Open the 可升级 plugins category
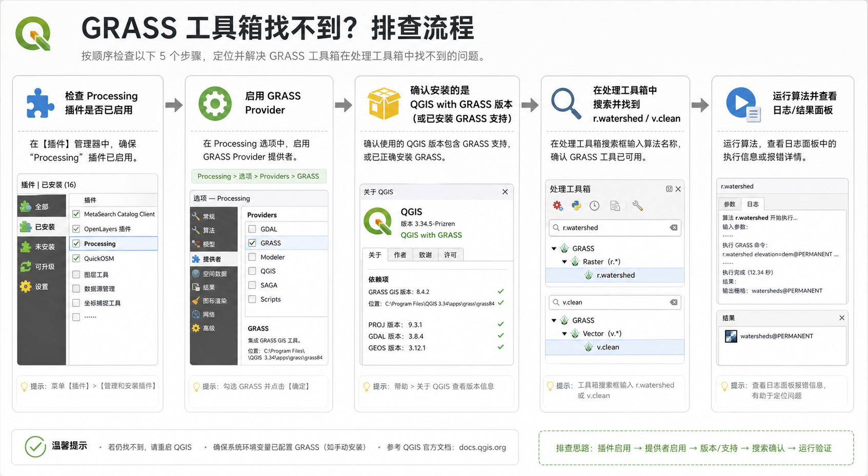This screenshot has height=476, width=868. tap(41, 266)
